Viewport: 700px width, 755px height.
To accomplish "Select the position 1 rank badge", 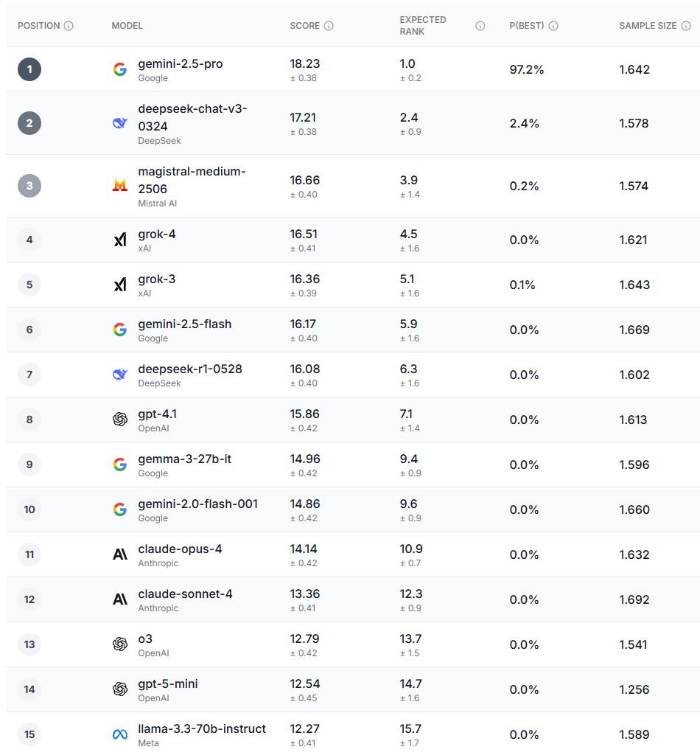I will click(x=29, y=69).
